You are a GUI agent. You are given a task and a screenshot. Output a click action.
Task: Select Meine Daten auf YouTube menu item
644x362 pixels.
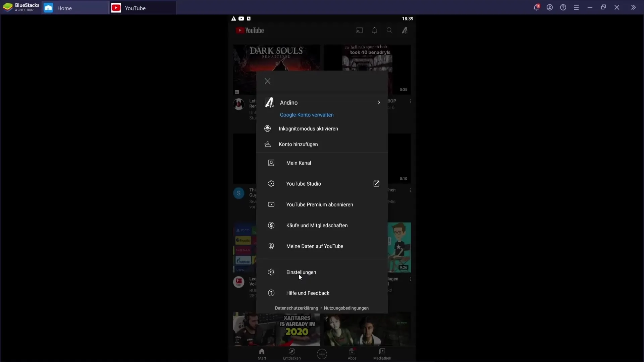pyautogui.click(x=315, y=246)
